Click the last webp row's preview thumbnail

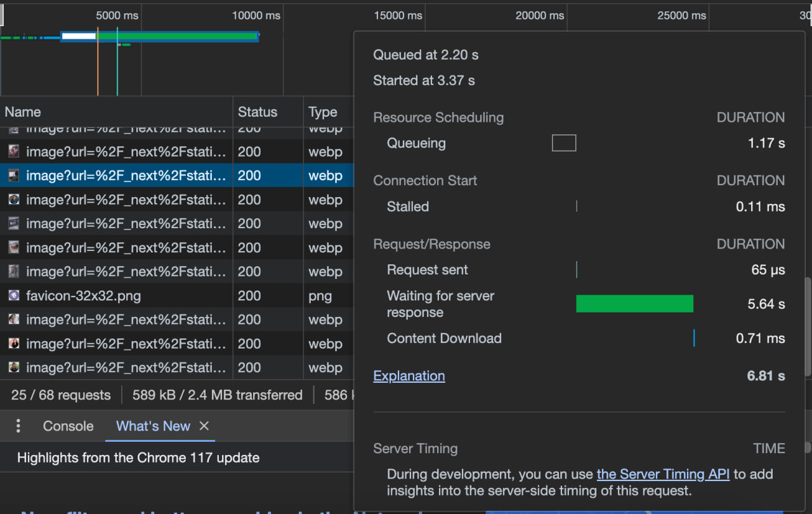14,368
